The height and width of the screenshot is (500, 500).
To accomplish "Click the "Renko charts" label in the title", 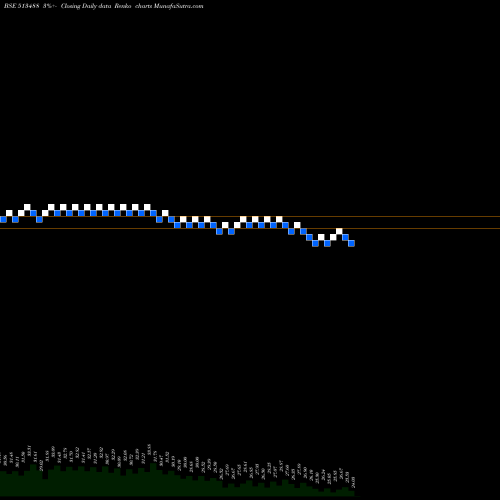I will pos(133,6).
